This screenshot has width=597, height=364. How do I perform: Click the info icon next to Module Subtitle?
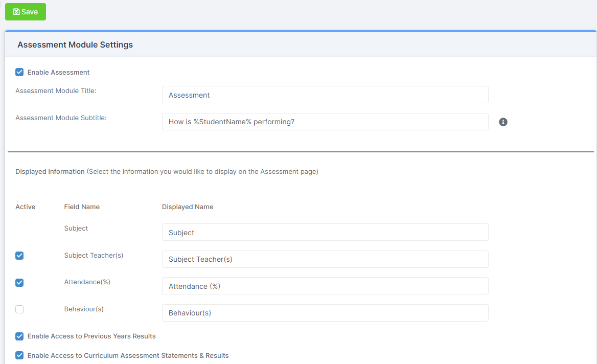[503, 122]
